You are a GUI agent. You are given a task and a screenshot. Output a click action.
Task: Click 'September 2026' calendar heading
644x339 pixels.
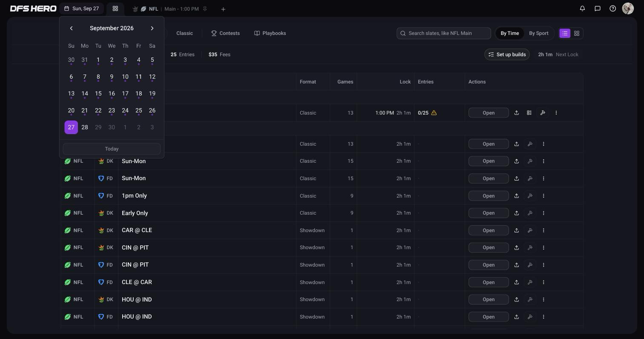click(112, 28)
